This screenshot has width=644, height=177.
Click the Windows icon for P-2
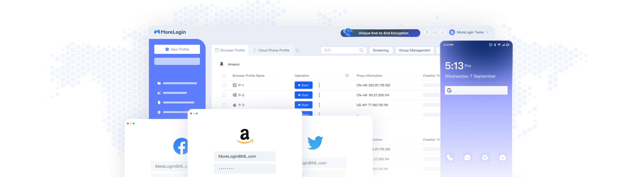[x=234, y=95]
